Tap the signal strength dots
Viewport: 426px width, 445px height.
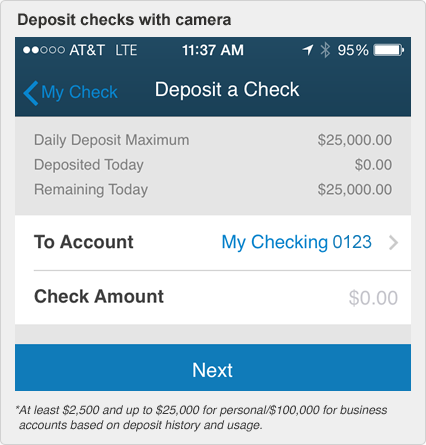pyautogui.click(x=44, y=50)
